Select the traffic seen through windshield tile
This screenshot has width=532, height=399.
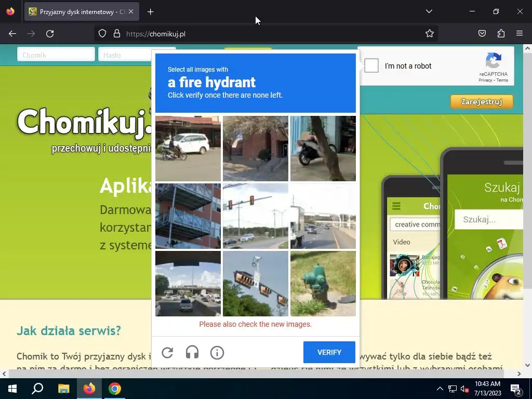(x=188, y=284)
